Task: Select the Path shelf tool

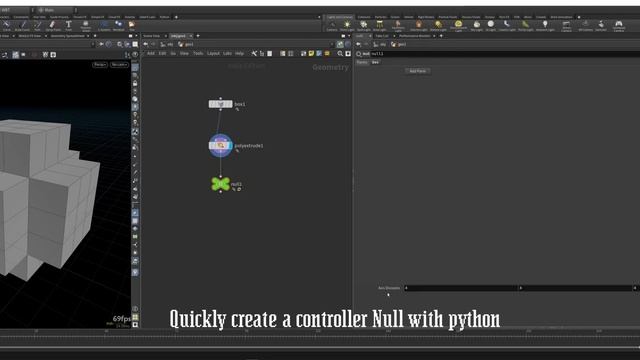Action: click(x=38, y=26)
